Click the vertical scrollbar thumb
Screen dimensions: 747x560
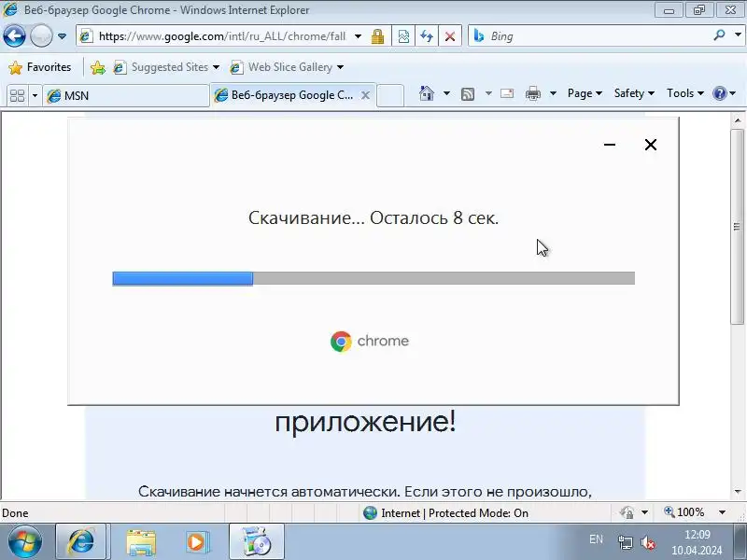738,226
